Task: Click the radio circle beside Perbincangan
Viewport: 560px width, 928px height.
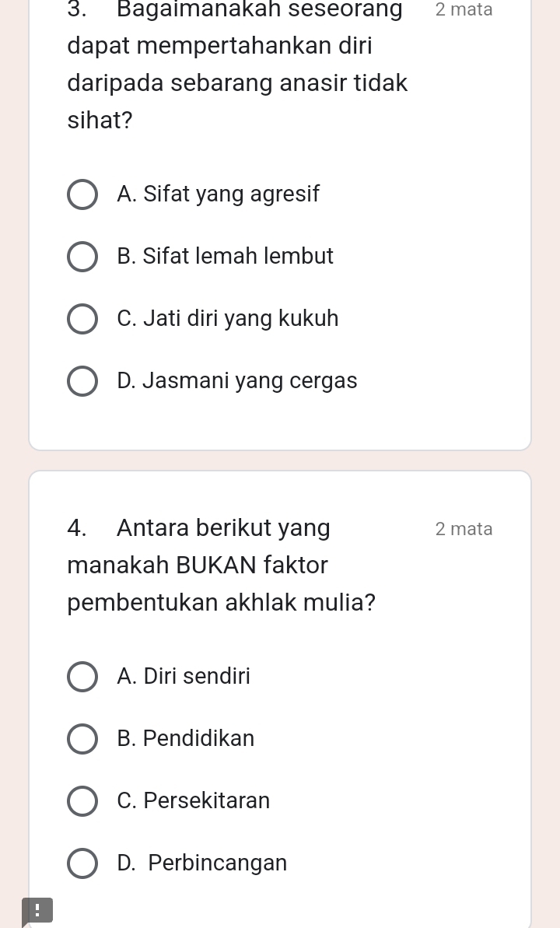Action: pyautogui.click(x=82, y=863)
